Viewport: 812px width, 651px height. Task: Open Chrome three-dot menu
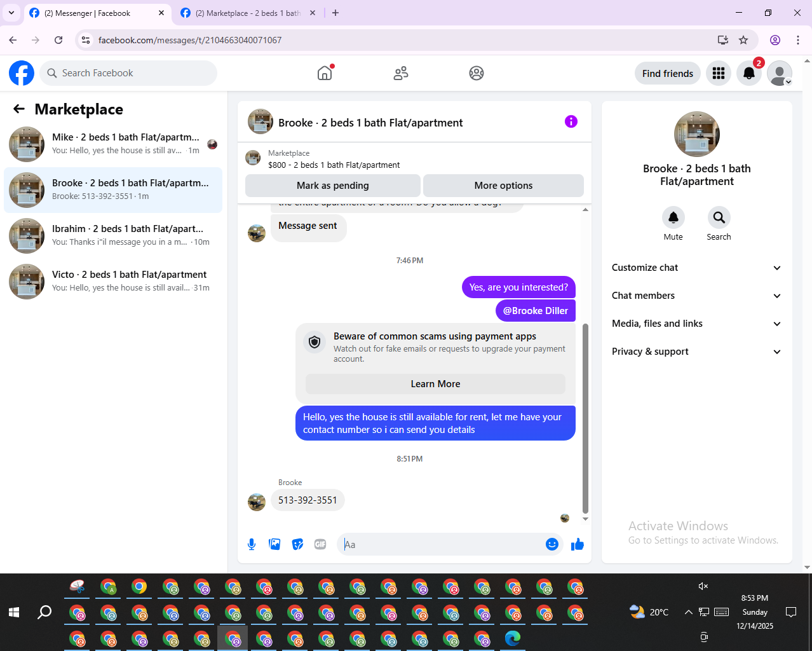pyautogui.click(x=798, y=40)
